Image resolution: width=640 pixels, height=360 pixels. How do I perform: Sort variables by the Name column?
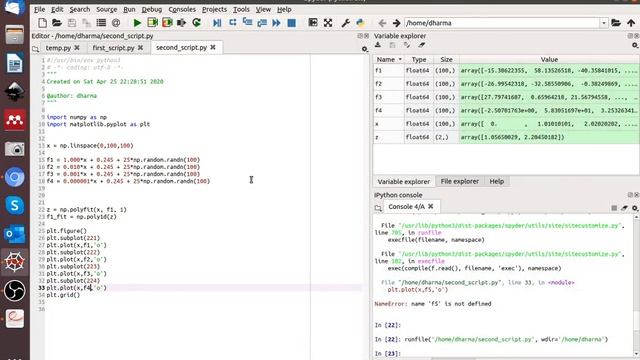pyautogui.click(x=389, y=60)
